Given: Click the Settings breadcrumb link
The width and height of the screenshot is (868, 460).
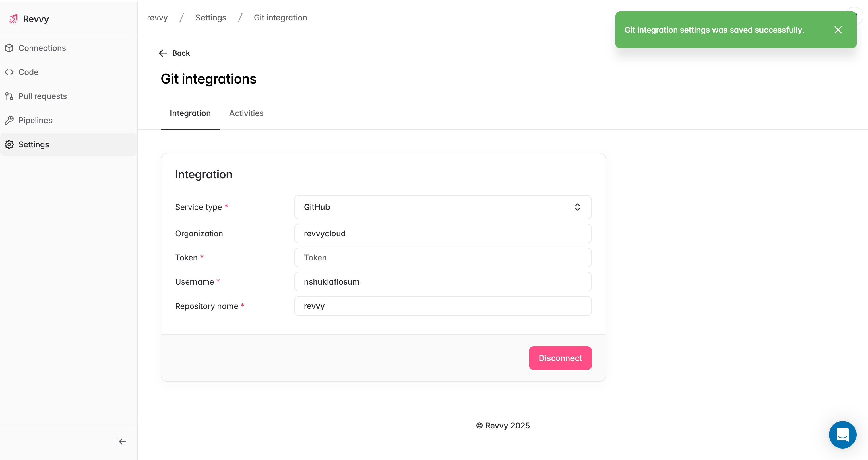Looking at the screenshot, I should point(211,18).
